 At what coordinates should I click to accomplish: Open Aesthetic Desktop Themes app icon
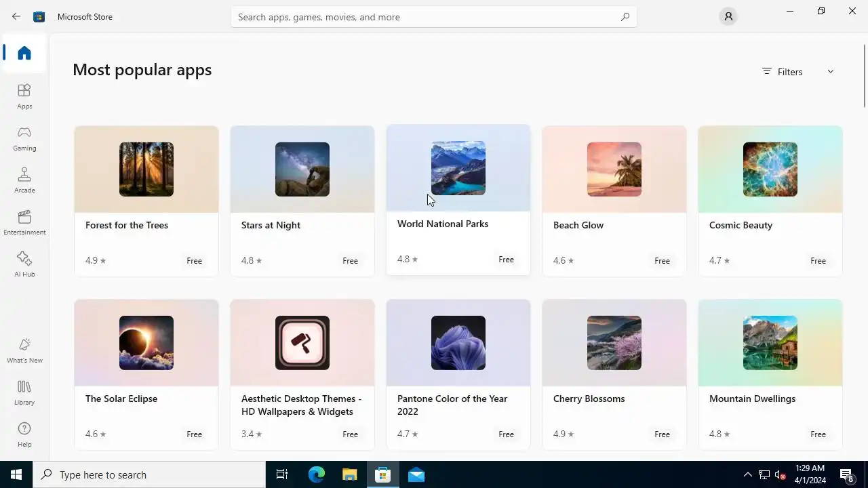click(302, 343)
